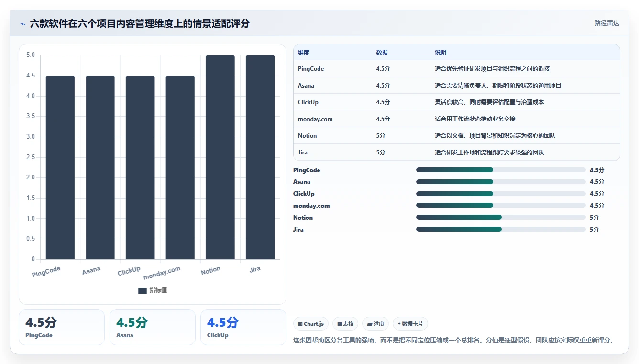The width and height of the screenshot is (639, 364).
Task: Click the 说明 column header
Action: pyautogui.click(x=441, y=53)
